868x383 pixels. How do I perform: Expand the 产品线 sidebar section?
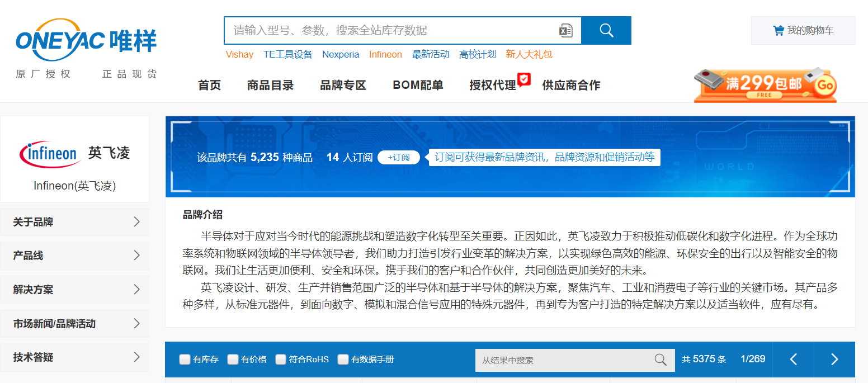tap(74, 256)
